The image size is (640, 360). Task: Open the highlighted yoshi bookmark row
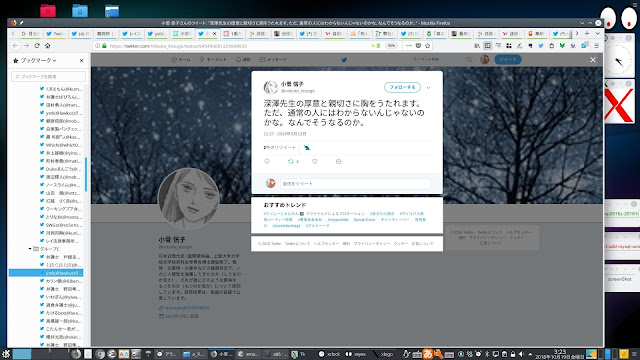pyautogui.click(x=46, y=273)
